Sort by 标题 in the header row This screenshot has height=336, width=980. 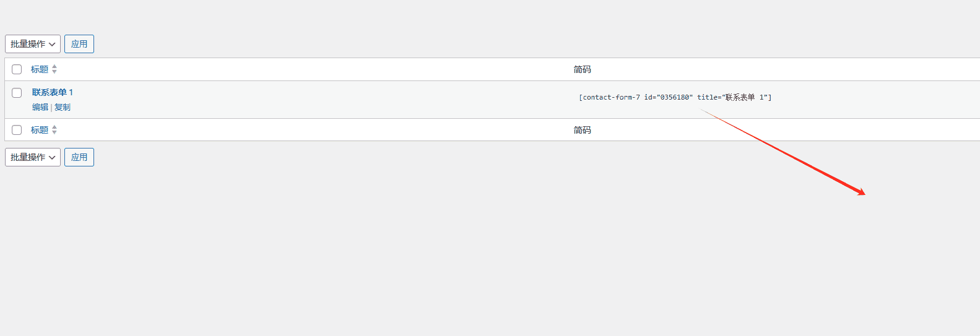(40, 69)
